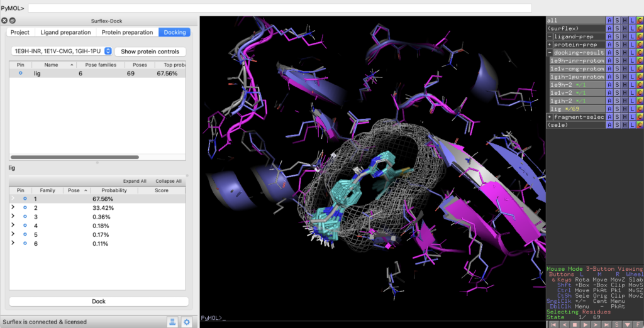The height and width of the screenshot is (328, 644).
Task: Toggle the pin for pose family 3
Action: pos(25,216)
